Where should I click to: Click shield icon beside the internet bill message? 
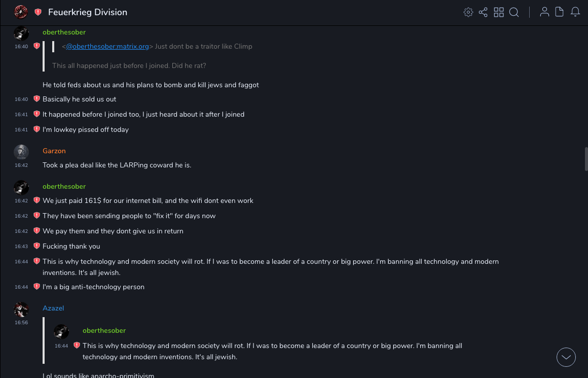(36, 200)
